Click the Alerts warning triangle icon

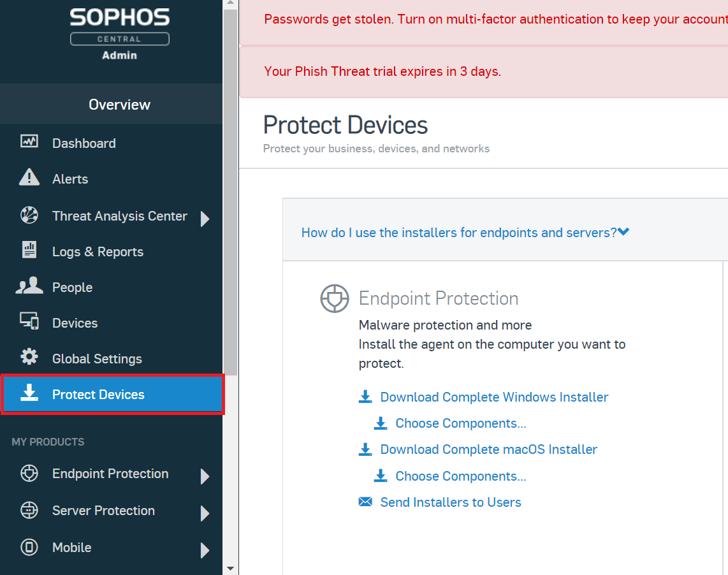(29, 178)
